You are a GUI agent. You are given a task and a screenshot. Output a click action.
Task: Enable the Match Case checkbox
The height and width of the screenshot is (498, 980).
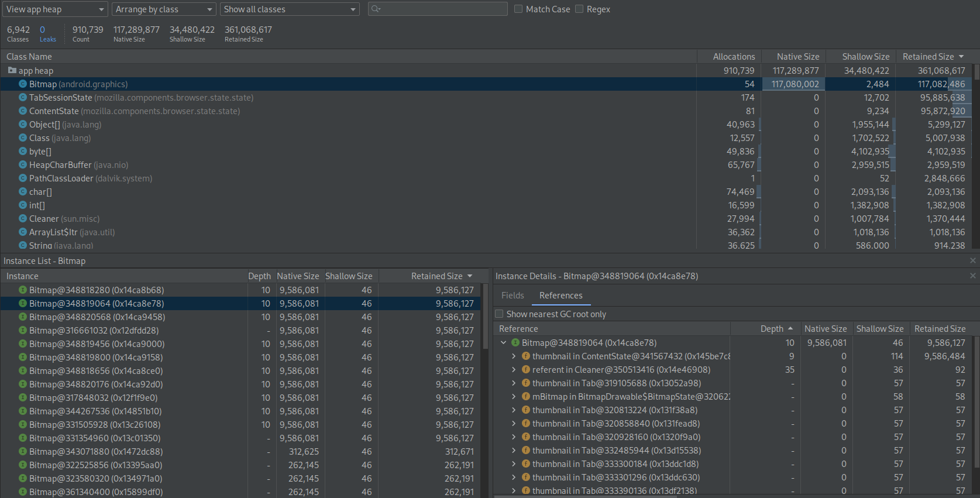pyautogui.click(x=518, y=9)
